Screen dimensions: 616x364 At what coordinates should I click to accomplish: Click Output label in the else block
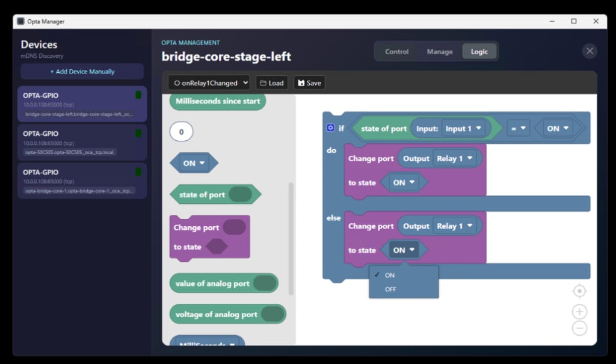click(416, 226)
